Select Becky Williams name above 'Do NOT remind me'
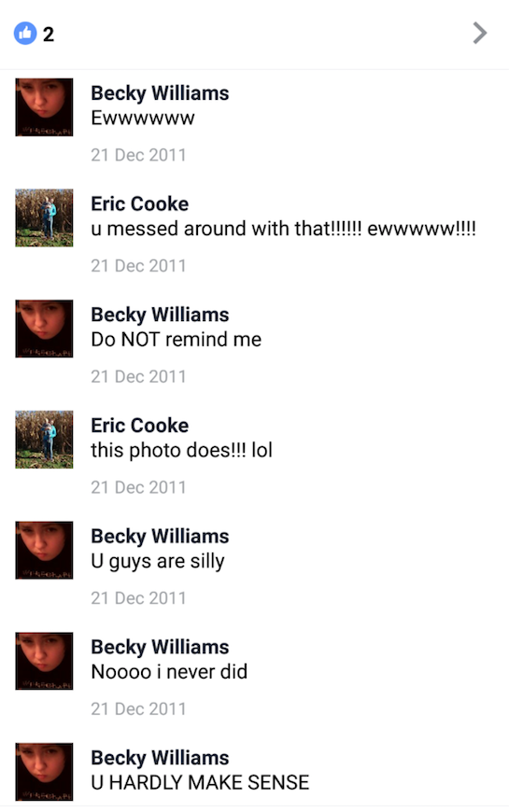The height and width of the screenshot is (812, 509). pos(160,315)
